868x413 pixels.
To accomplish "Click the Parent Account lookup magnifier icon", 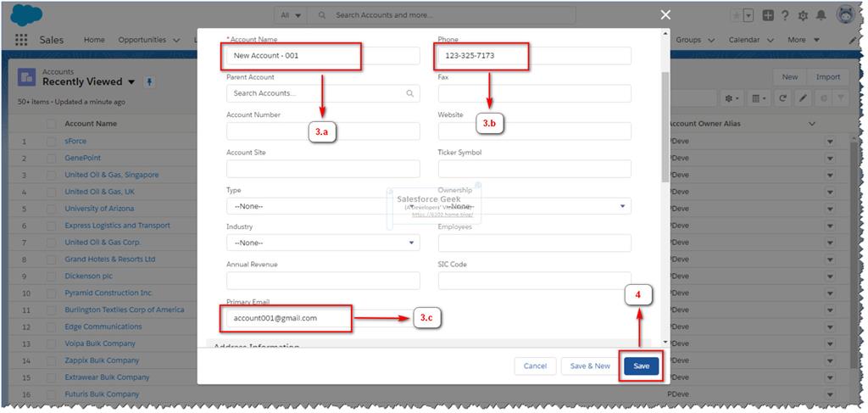I will click(x=410, y=93).
